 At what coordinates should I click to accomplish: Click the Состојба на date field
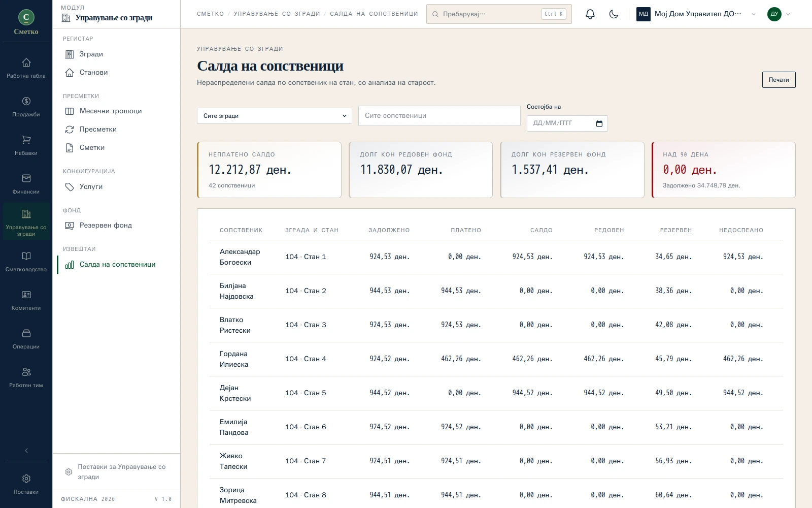(x=567, y=123)
